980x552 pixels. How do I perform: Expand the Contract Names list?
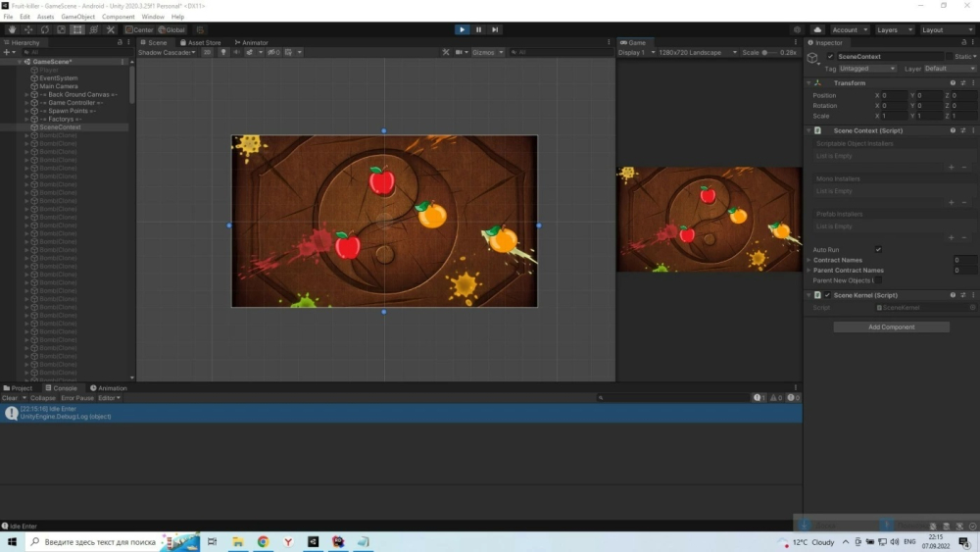(x=808, y=260)
